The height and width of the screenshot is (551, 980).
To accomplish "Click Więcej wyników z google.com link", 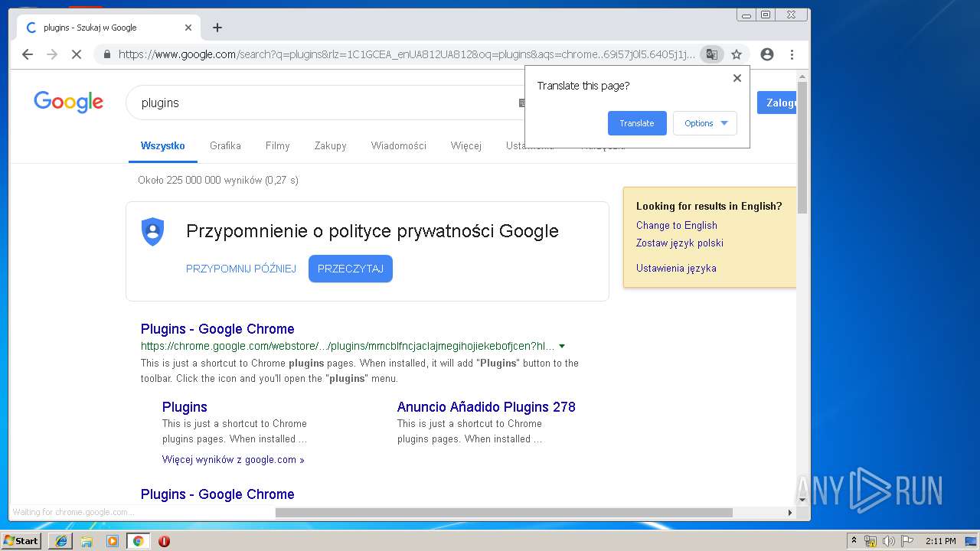I will click(x=234, y=460).
